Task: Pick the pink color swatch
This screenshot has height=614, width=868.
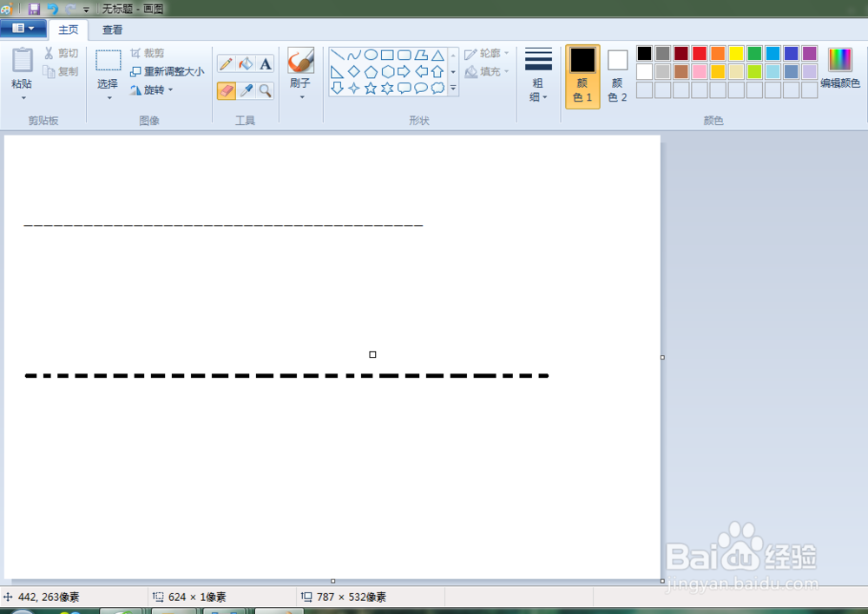Action: (699, 71)
